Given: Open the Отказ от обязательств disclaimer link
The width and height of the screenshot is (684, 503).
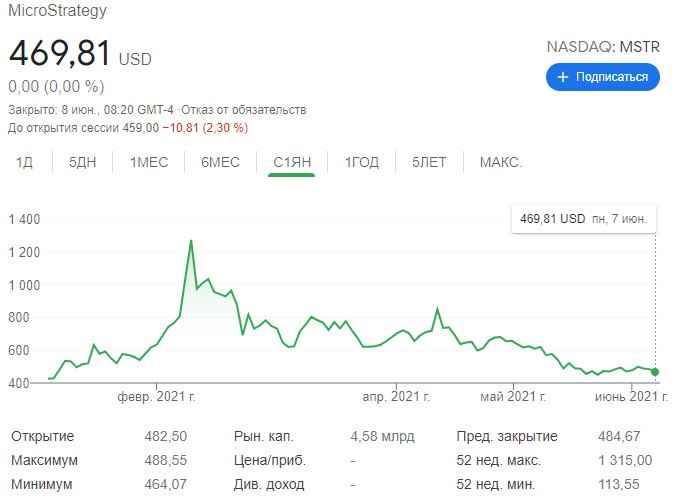Looking at the screenshot, I should coord(243,109).
